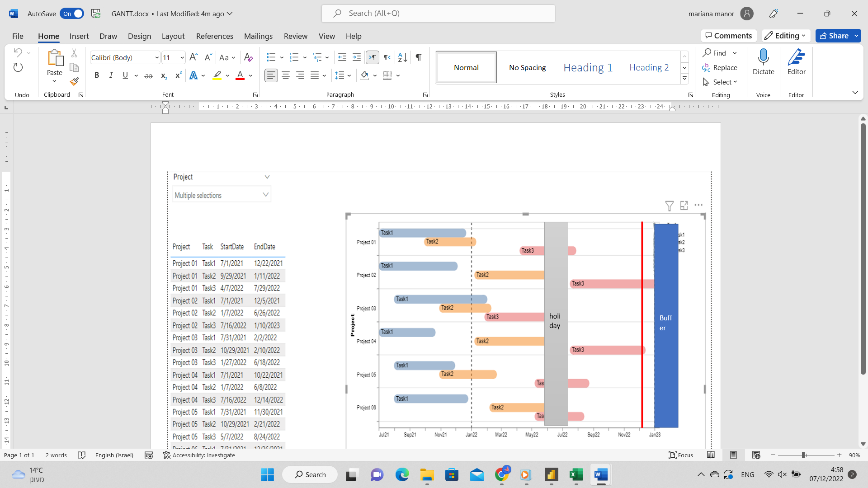
Task: Open the Comments panel
Action: [729, 35]
